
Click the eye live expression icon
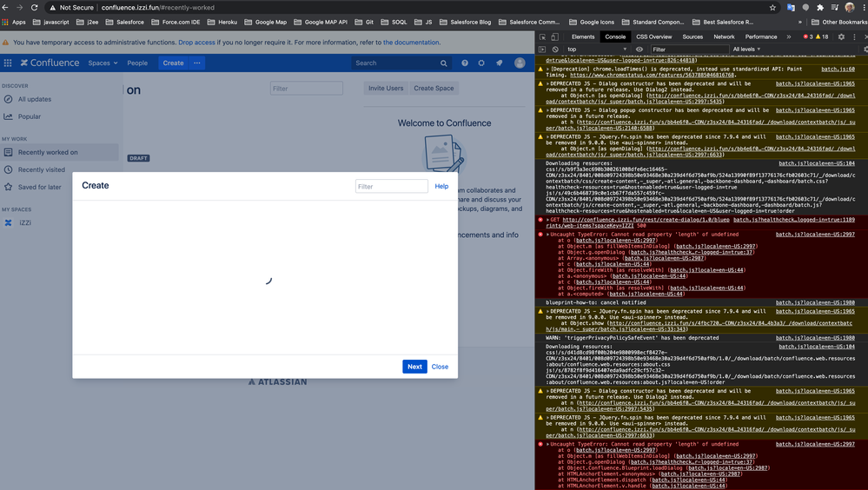pos(639,50)
